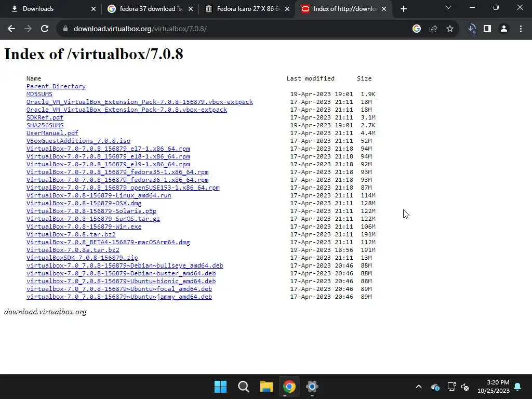Click the forward navigation arrow
Image resolution: width=532 pixels, height=399 pixels.
coord(28,29)
